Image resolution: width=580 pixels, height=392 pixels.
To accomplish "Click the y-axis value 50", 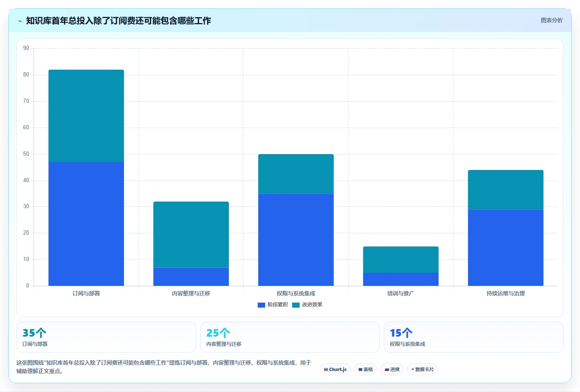I will coord(26,154).
